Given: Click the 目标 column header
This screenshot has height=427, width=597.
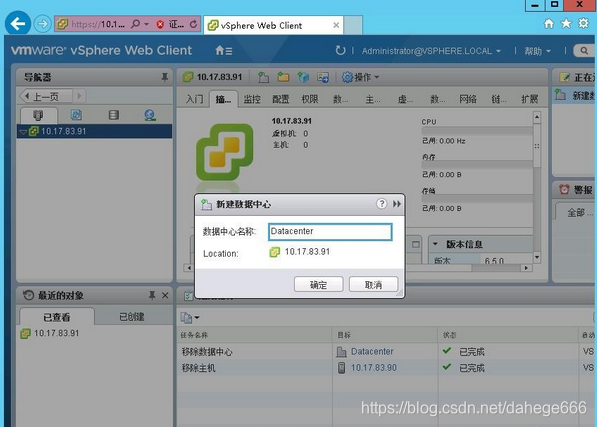Looking at the screenshot, I should (344, 335).
